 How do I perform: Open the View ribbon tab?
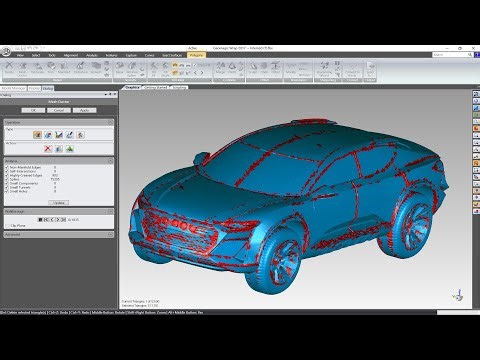tap(20, 55)
